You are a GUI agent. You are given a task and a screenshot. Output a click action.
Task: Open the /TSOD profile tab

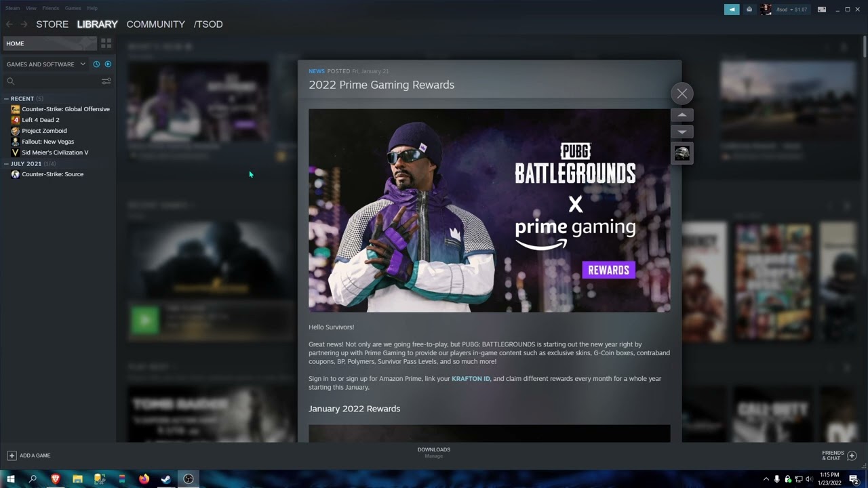(208, 24)
